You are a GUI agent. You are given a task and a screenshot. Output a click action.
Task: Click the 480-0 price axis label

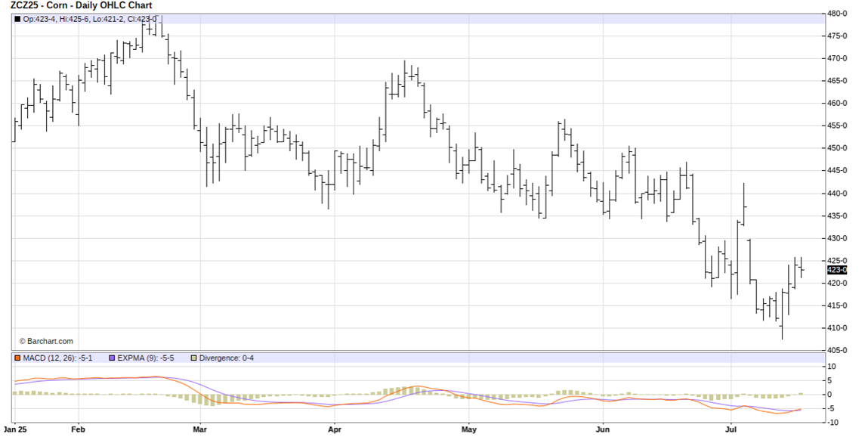pyautogui.click(x=838, y=14)
